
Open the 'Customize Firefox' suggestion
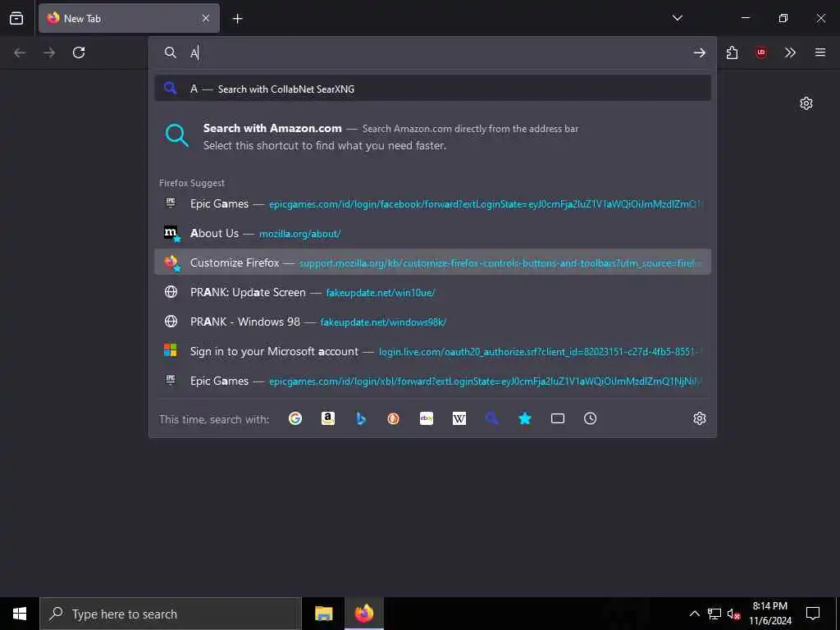[433, 262]
